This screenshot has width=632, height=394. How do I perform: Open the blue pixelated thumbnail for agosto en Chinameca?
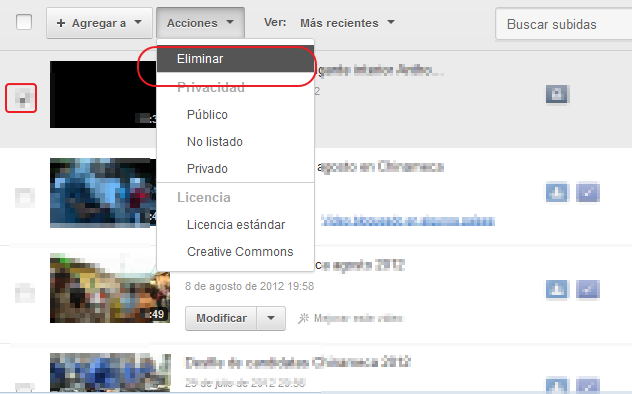coord(103,193)
